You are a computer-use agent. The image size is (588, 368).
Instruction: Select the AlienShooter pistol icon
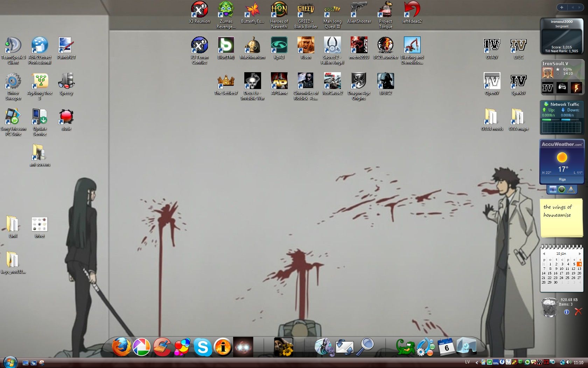coord(359,13)
